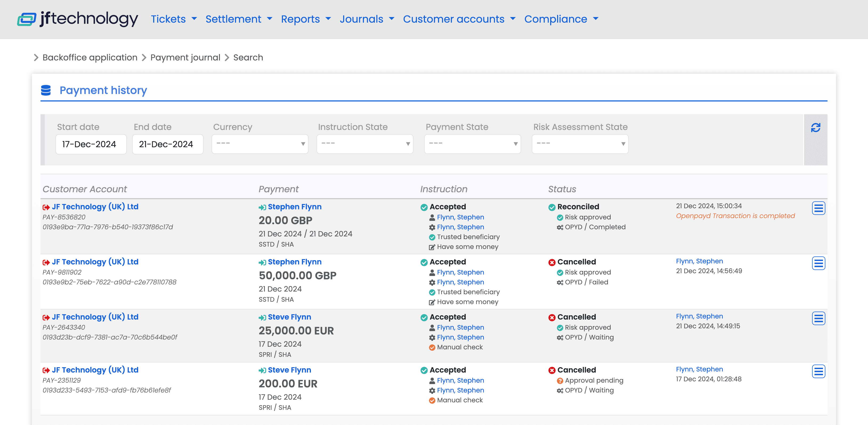Open Stephen Flynn beneficiary of 20.00 GBP payment
This screenshot has height=425, width=868.
coord(294,207)
